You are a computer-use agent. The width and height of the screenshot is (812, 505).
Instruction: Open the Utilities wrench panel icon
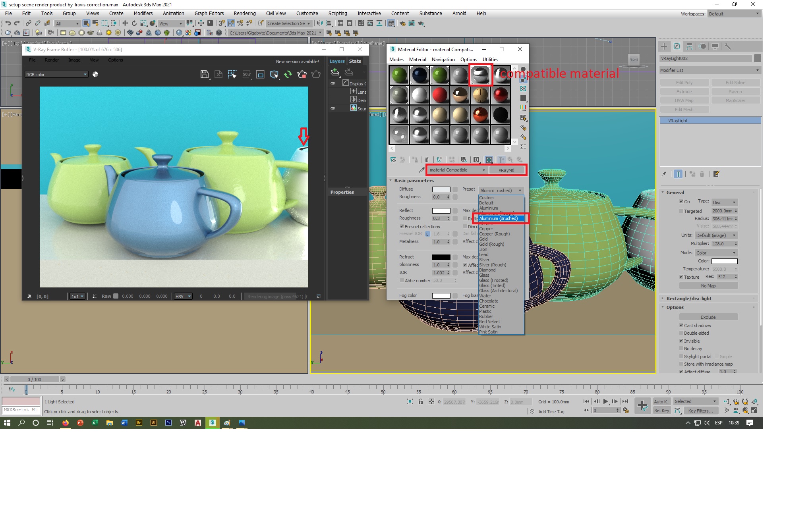(x=728, y=46)
